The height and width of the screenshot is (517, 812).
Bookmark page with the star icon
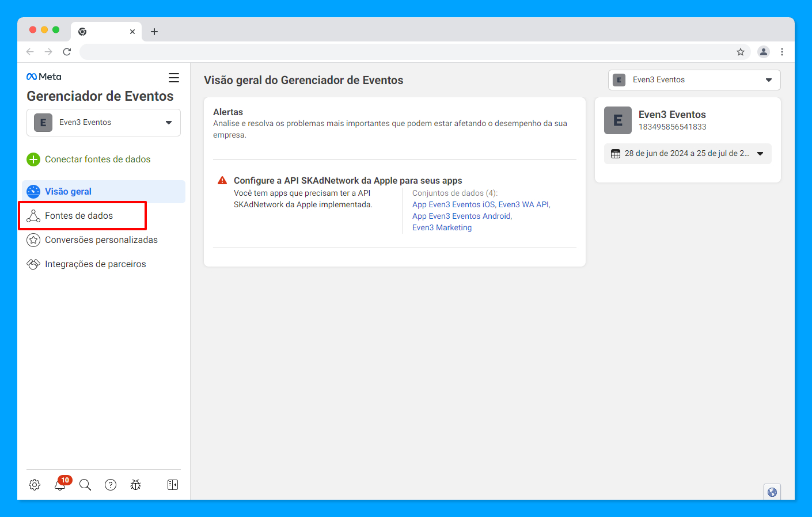click(741, 52)
